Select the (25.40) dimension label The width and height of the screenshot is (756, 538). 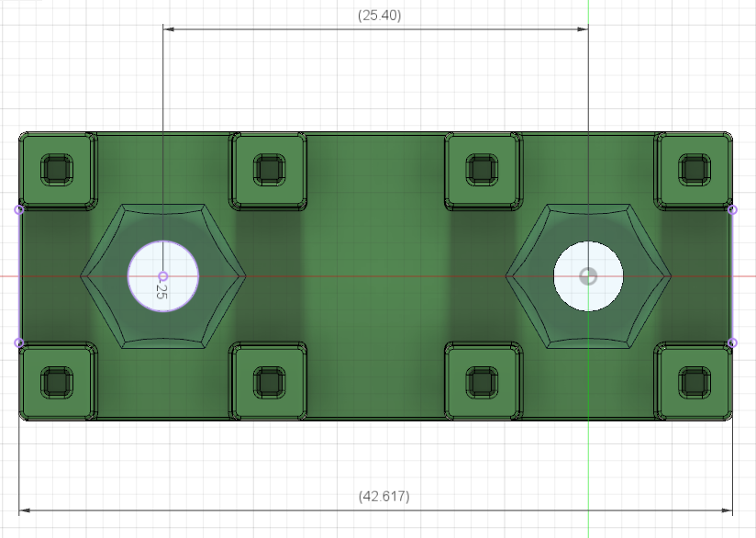pyautogui.click(x=380, y=16)
